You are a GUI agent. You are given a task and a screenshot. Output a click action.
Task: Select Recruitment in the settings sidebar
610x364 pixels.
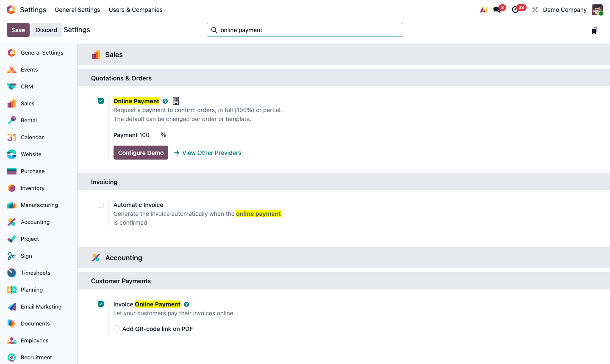pyautogui.click(x=36, y=357)
